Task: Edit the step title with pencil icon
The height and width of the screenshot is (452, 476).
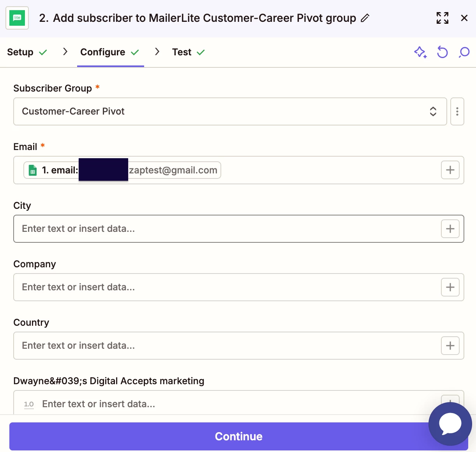Action: coord(365,18)
